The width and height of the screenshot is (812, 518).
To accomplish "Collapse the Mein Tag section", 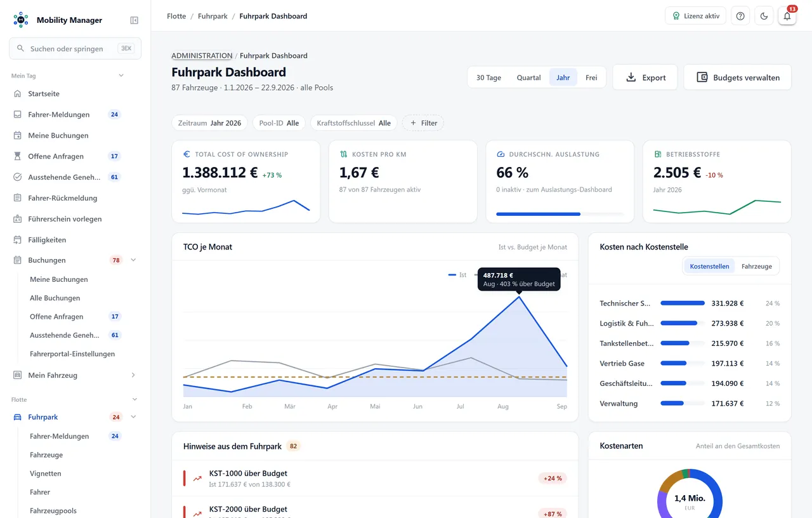I will (x=121, y=76).
